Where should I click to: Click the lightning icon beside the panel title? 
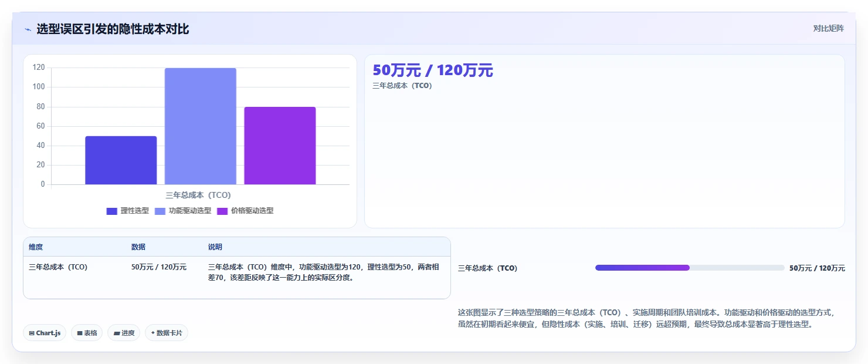28,29
